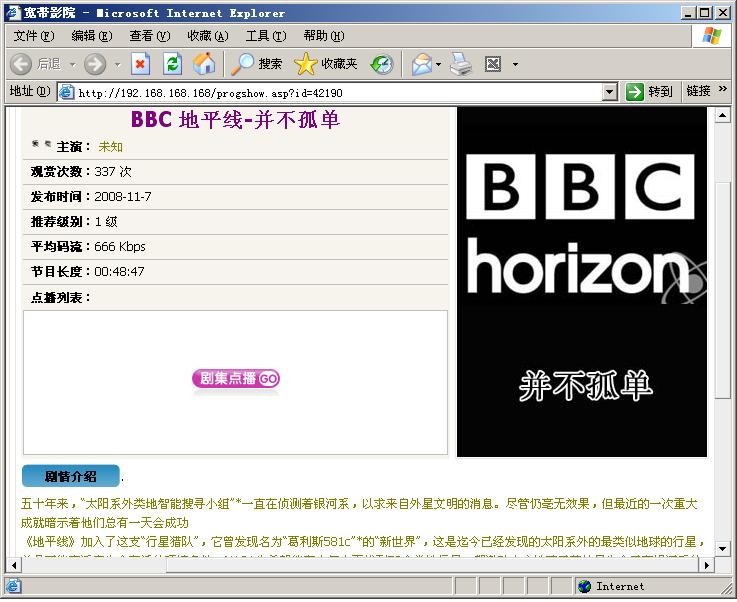Click the 发布时间 2008-11-7 text
The width and height of the screenshot is (737, 602).
[x=91, y=196]
